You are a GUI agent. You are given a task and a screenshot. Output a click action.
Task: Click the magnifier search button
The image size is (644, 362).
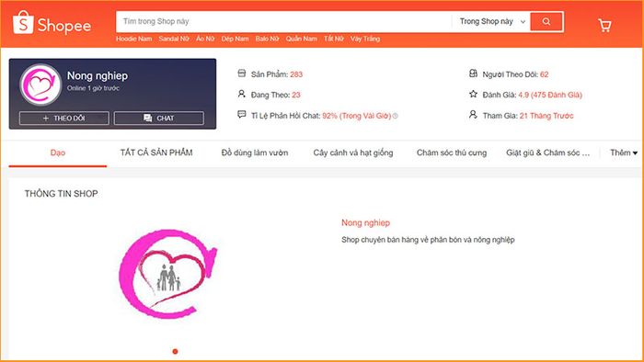pos(546,22)
